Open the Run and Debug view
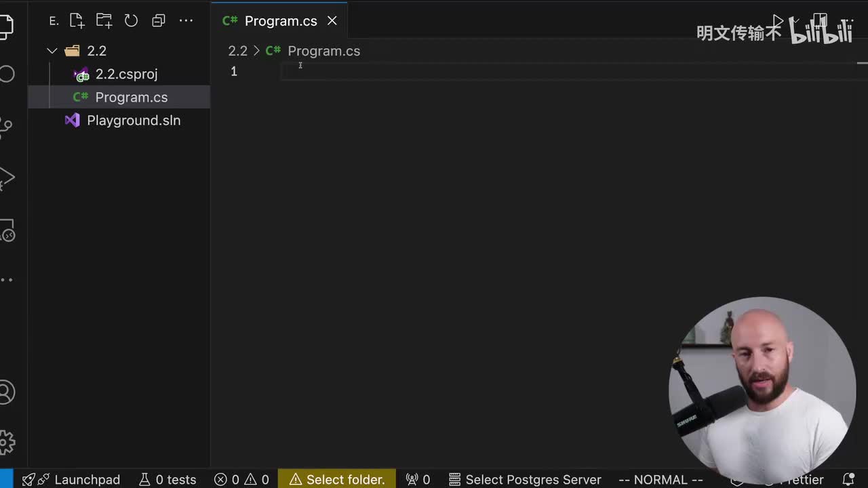The width and height of the screenshot is (868, 488). (x=5, y=178)
